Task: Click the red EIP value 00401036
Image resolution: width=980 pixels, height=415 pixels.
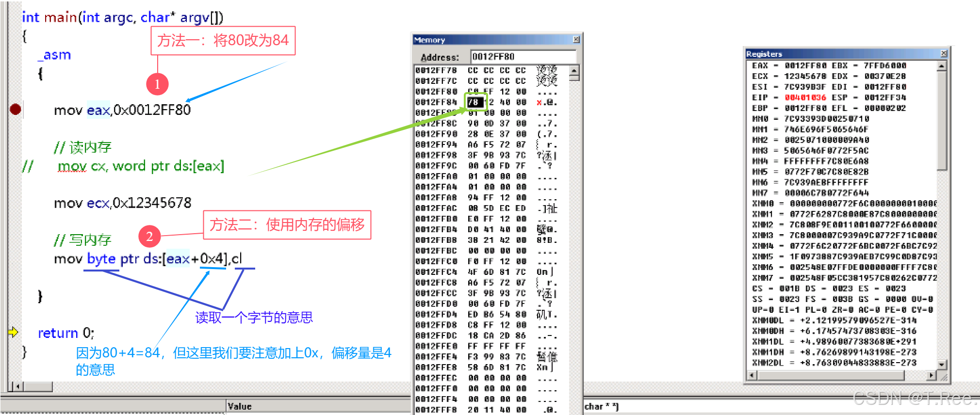Action: [805, 97]
